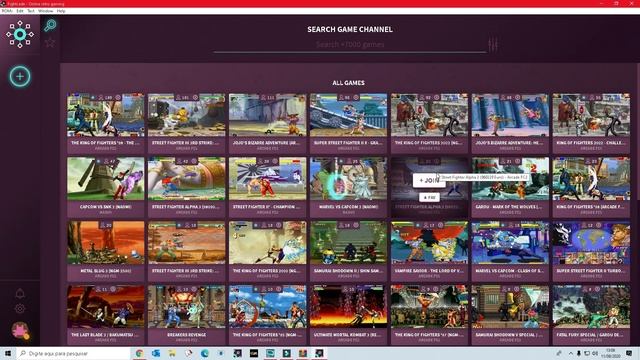
Task: Focus the Search +7000 games field
Action: (x=350, y=44)
